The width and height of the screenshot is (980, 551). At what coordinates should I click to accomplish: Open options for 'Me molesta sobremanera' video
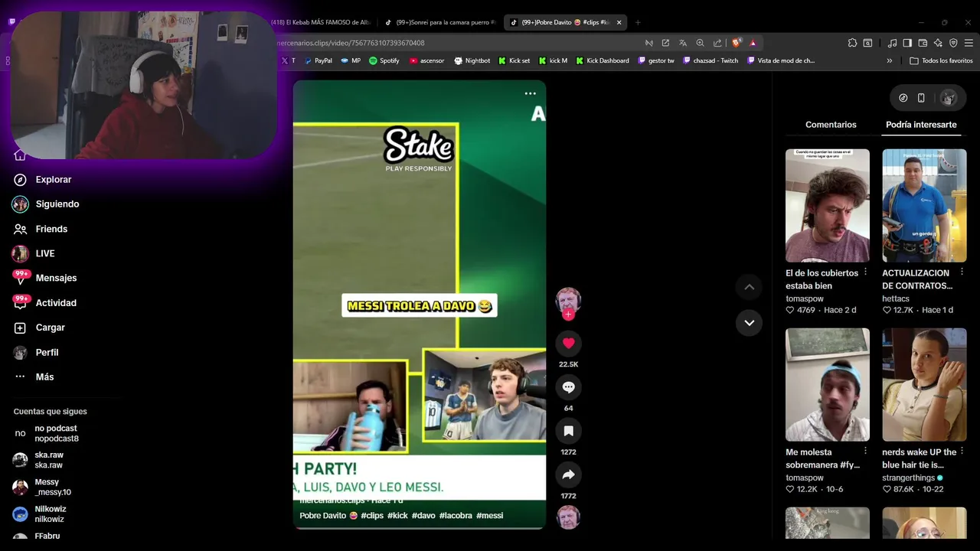pyautogui.click(x=866, y=452)
